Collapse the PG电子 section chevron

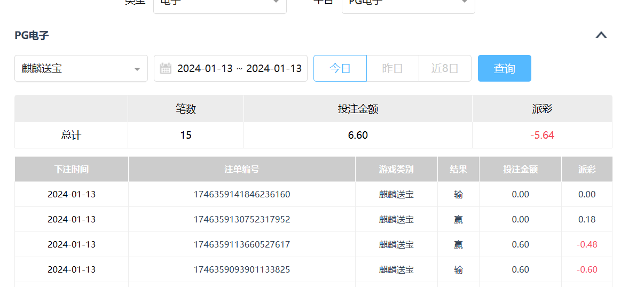click(x=601, y=35)
